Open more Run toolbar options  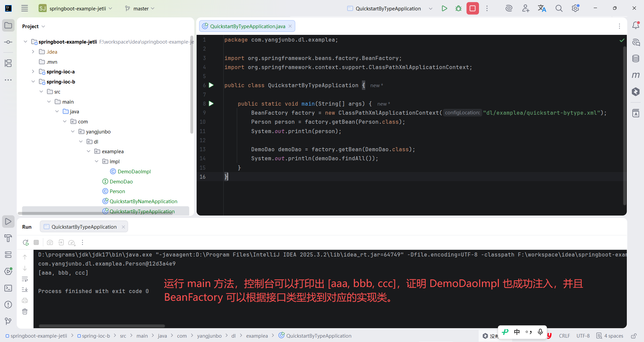click(83, 242)
